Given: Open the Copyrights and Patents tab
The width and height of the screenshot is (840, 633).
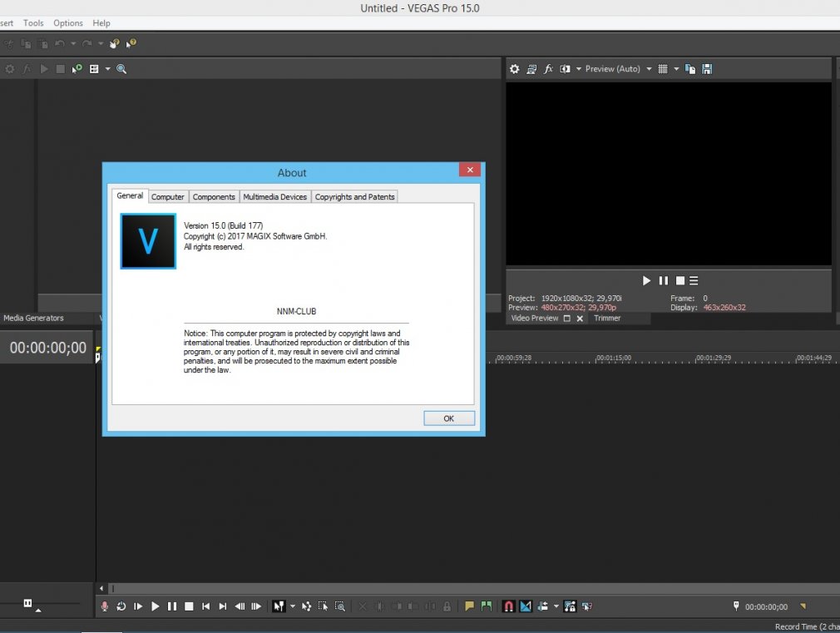Looking at the screenshot, I should [x=354, y=196].
